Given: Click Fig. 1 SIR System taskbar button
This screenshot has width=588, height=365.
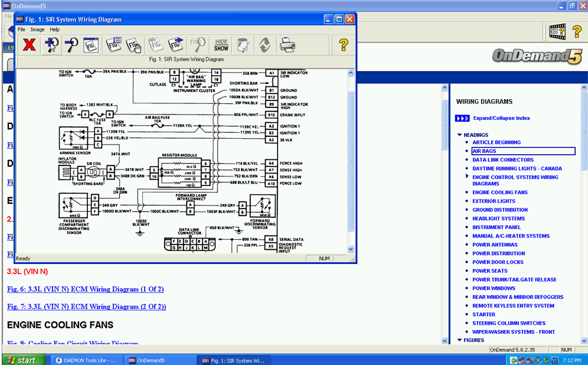Looking at the screenshot, I should point(235,360).
